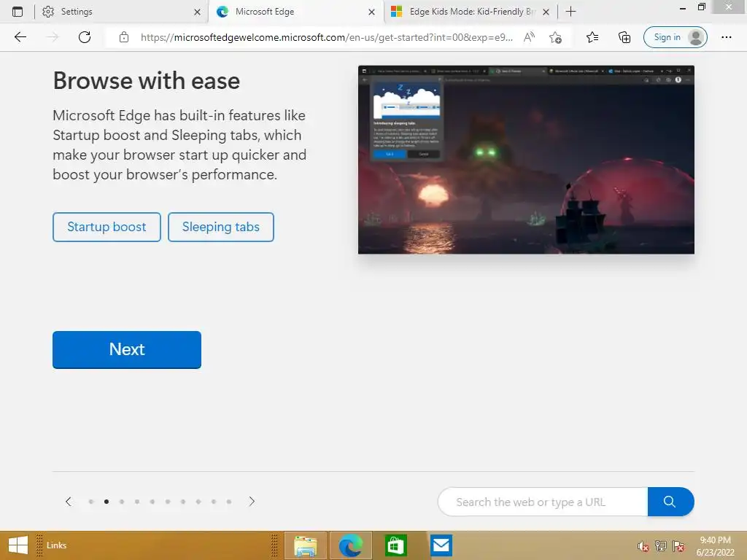The image size is (747, 560).
Task: Open File Explorer from the taskbar
Action: [x=306, y=545]
